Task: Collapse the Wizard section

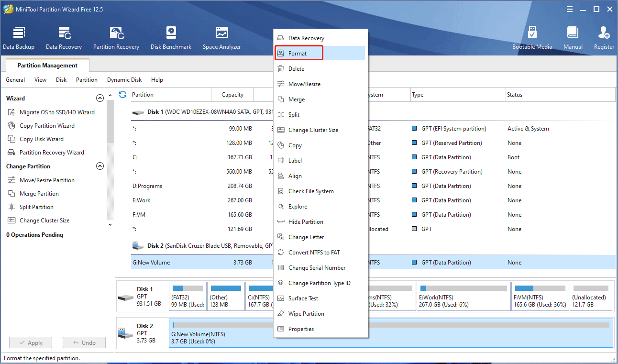Action: tap(100, 98)
